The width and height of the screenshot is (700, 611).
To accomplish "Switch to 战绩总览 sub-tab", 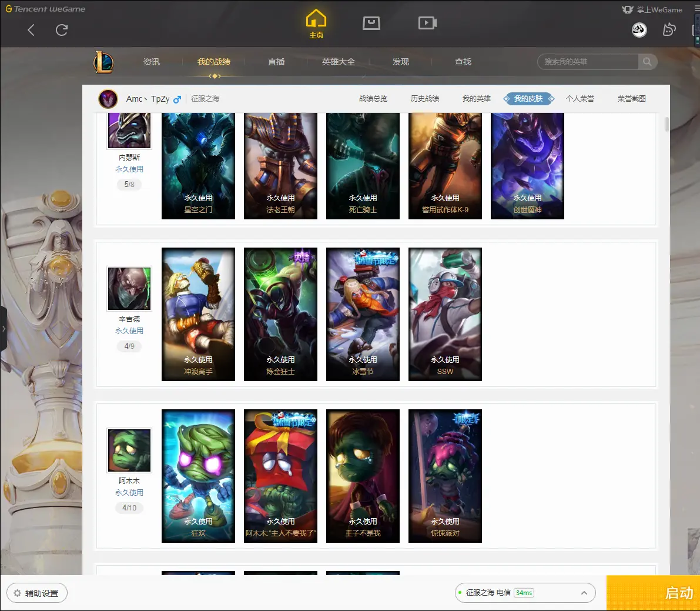I will tap(373, 99).
